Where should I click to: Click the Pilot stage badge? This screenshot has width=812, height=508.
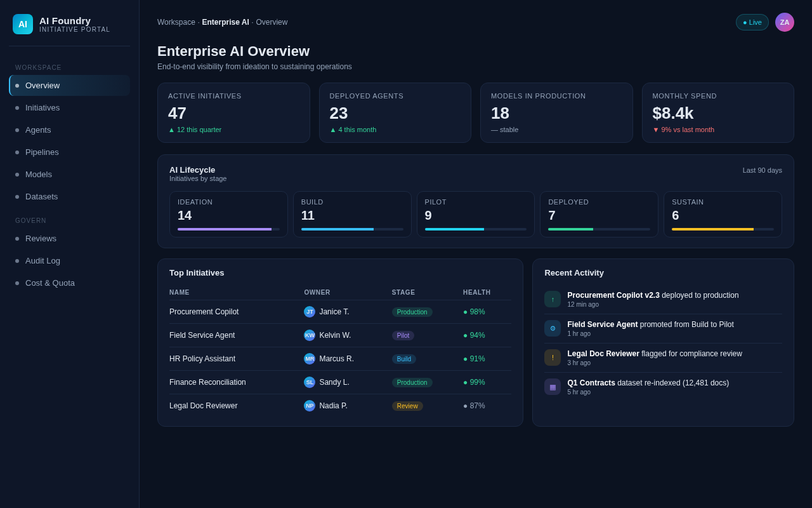403,335
